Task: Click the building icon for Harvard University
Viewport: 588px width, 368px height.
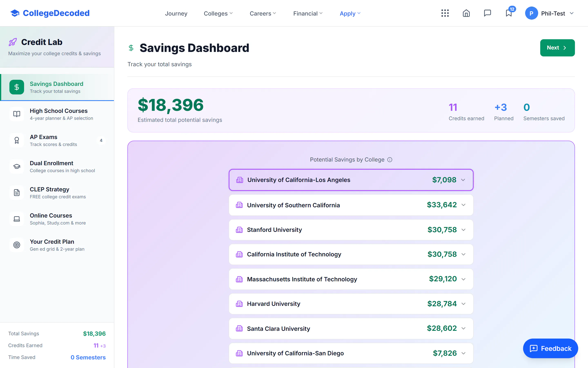Action: [239, 304]
